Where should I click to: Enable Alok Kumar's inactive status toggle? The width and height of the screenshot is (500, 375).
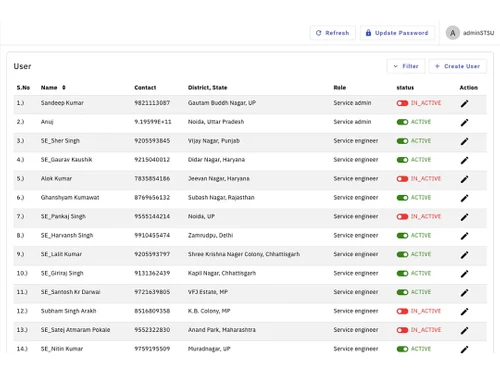click(x=402, y=179)
